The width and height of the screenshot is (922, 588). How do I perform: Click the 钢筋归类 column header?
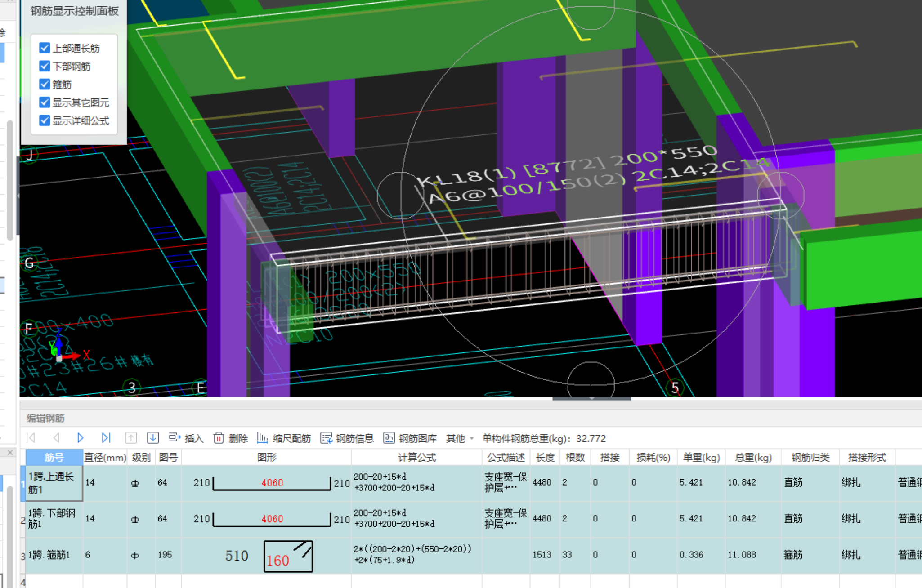click(810, 457)
